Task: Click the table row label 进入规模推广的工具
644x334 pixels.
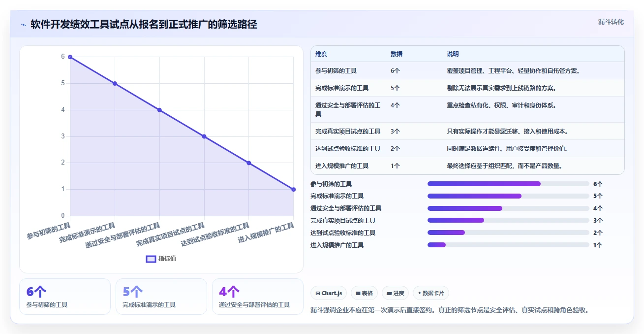Action: coord(342,166)
